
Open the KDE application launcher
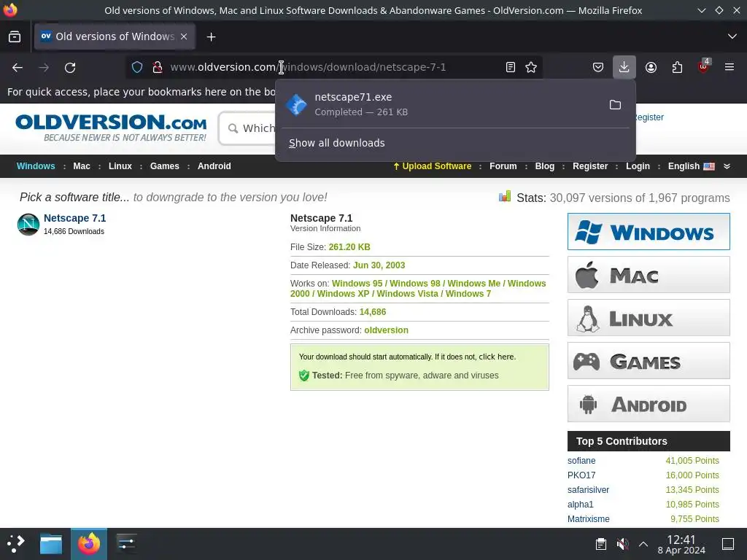point(16,544)
